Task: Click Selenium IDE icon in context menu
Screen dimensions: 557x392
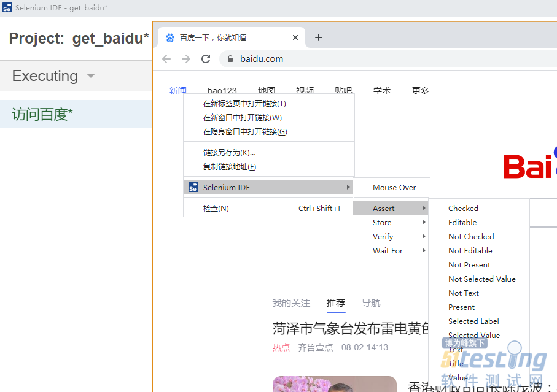Action: pyautogui.click(x=193, y=187)
